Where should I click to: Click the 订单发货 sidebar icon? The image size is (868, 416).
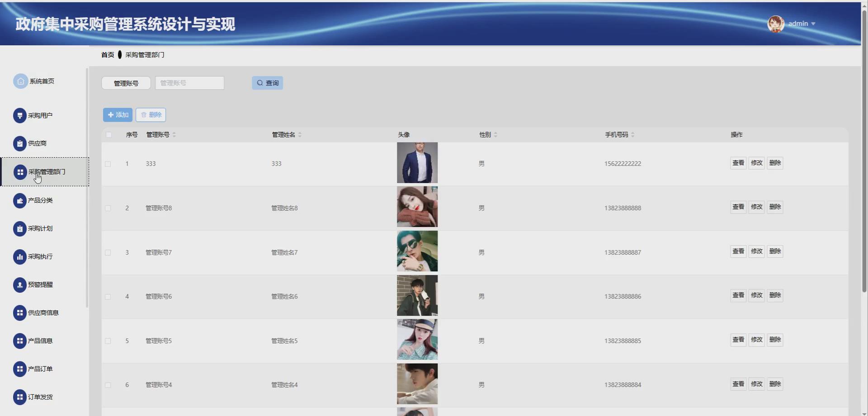(19, 397)
